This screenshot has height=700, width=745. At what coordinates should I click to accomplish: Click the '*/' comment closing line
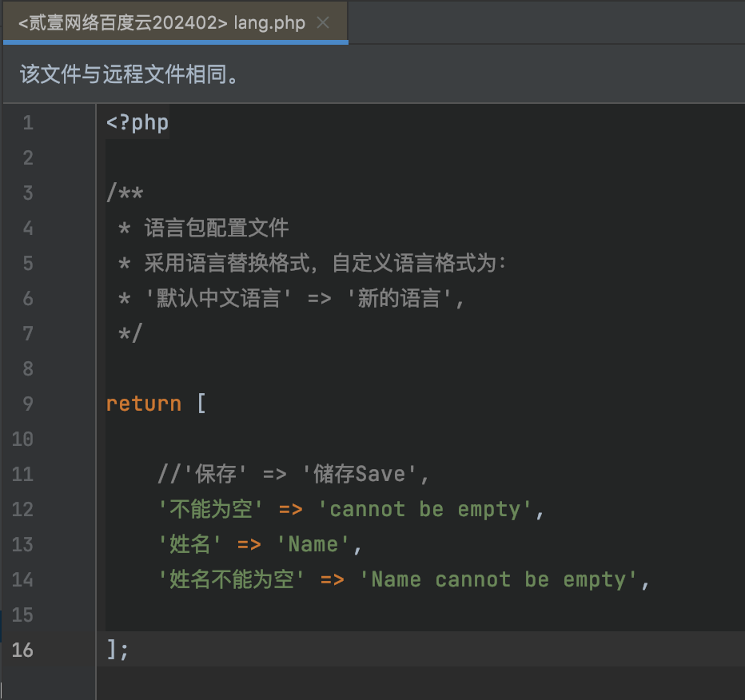click(130, 333)
